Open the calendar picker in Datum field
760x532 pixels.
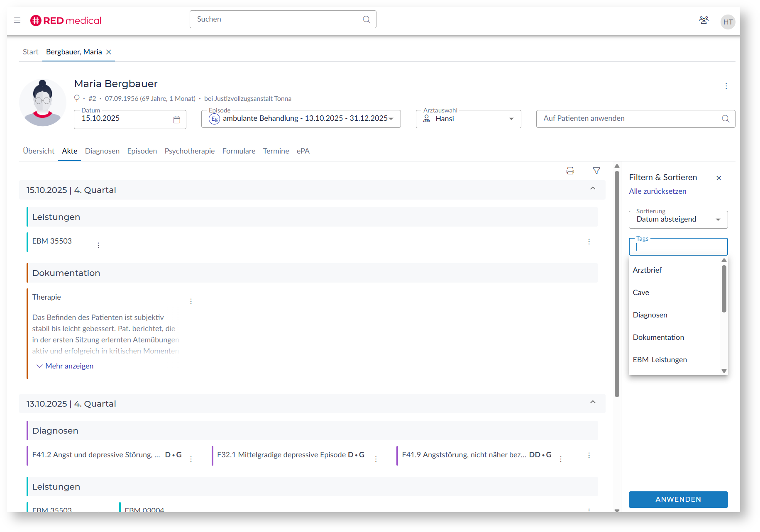click(x=177, y=120)
